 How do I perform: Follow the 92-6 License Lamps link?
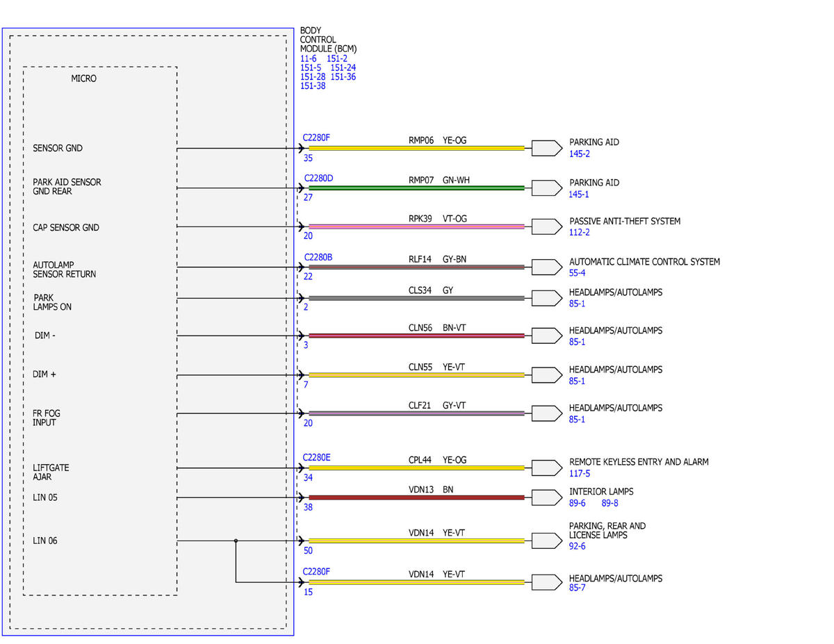(578, 547)
